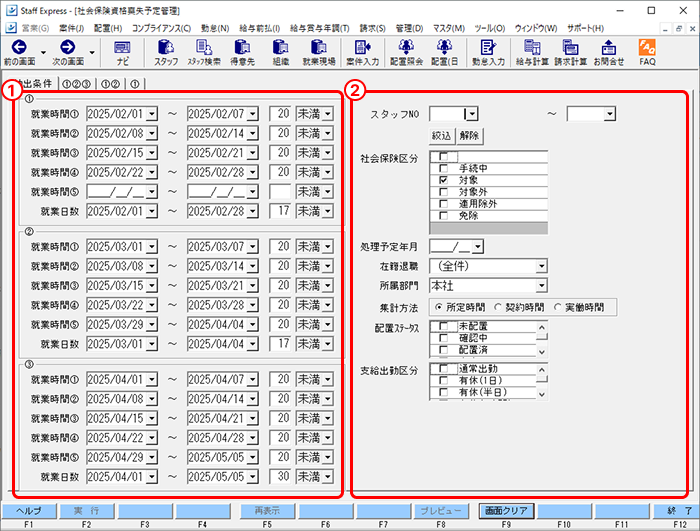Open the first スタッフNO dropdown
Screen dimensions: 700x531
click(x=472, y=114)
